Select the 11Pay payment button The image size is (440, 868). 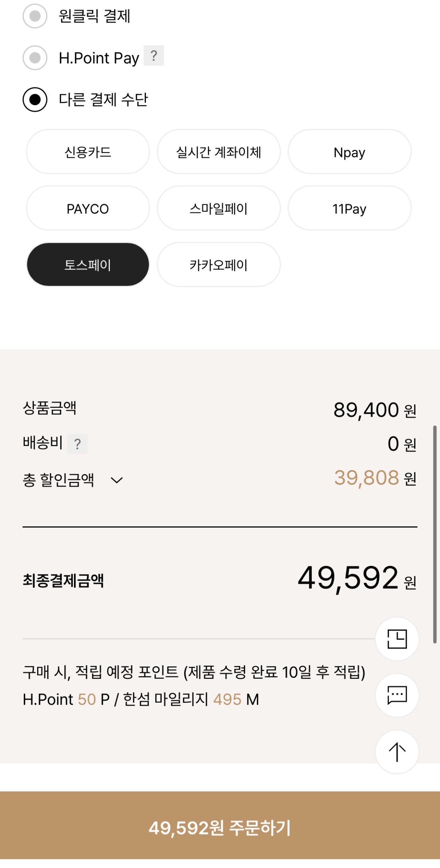[x=350, y=209]
